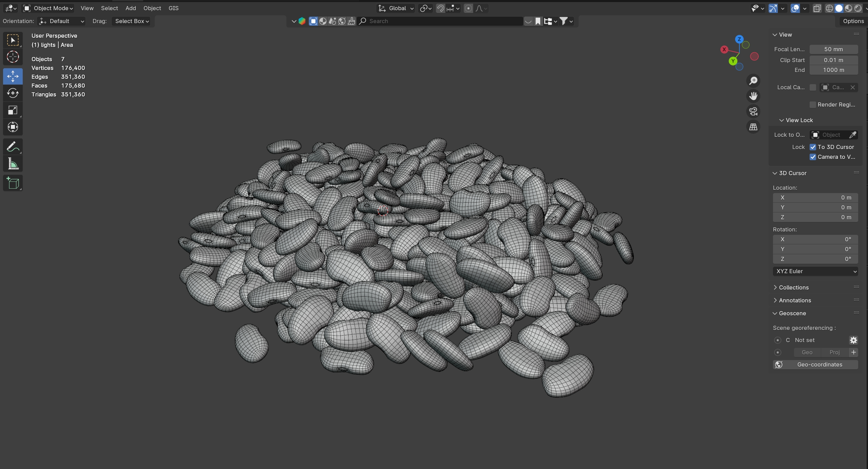Toggle camera view button
Screen dimensions: 868x469
coord(753,111)
